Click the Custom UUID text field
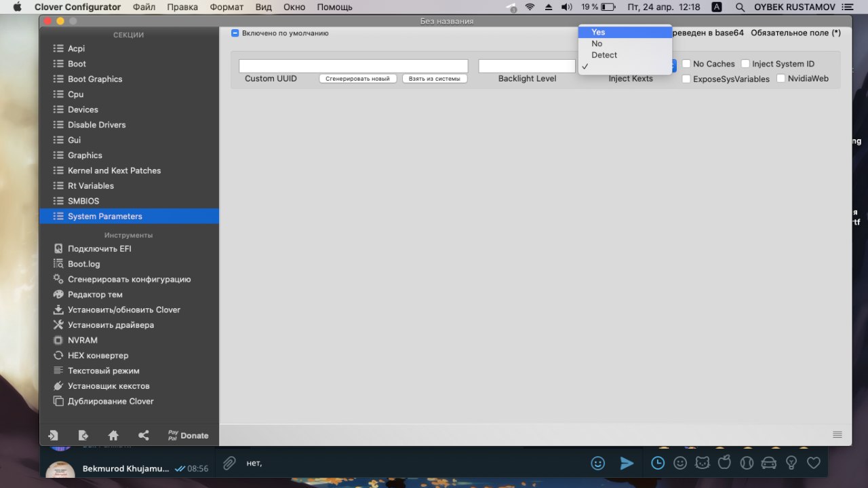Image resolution: width=868 pixels, height=488 pixels. pos(353,66)
